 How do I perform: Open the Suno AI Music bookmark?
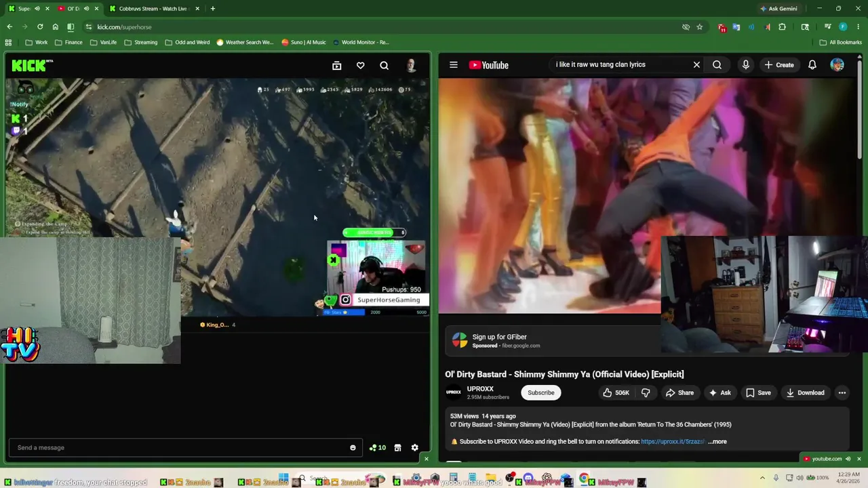pyautogui.click(x=304, y=42)
